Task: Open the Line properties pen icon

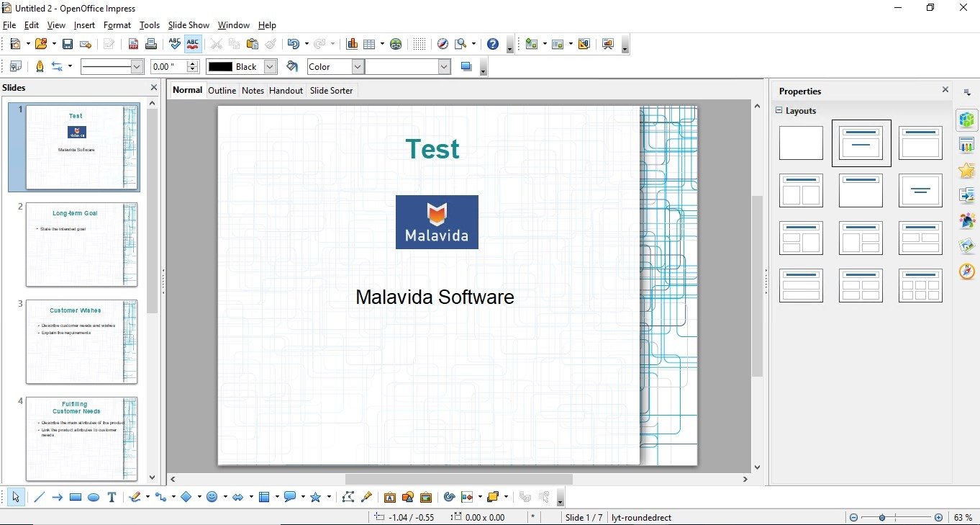Action: pos(40,66)
